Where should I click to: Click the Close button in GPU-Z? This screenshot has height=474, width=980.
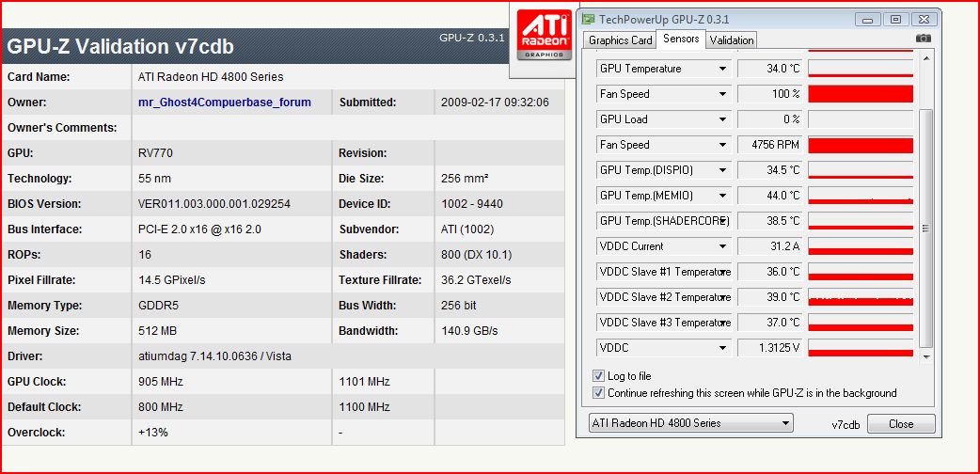(x=901, y=423)
